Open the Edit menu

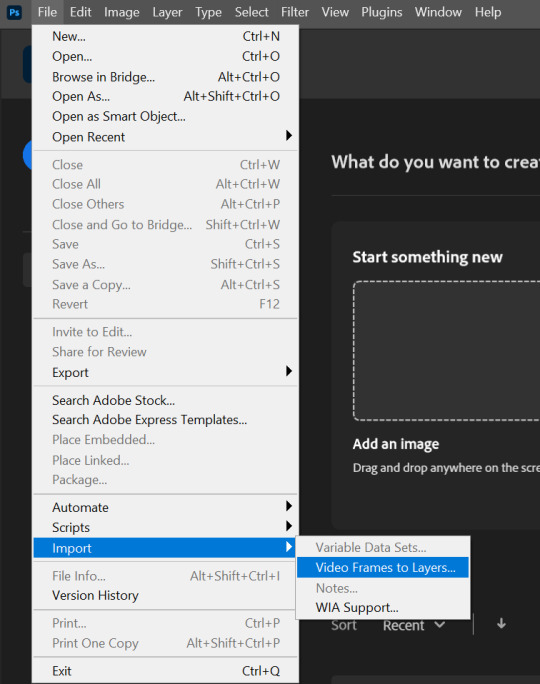pos(81,12)
